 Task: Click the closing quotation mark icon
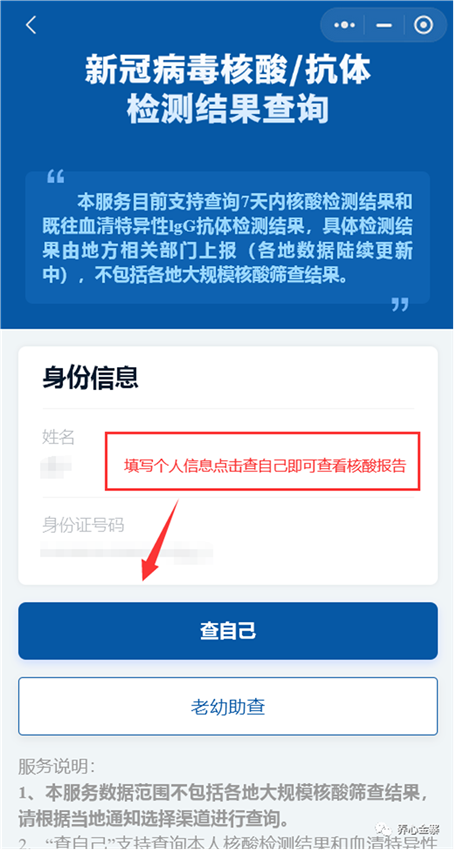pos(400,304)
